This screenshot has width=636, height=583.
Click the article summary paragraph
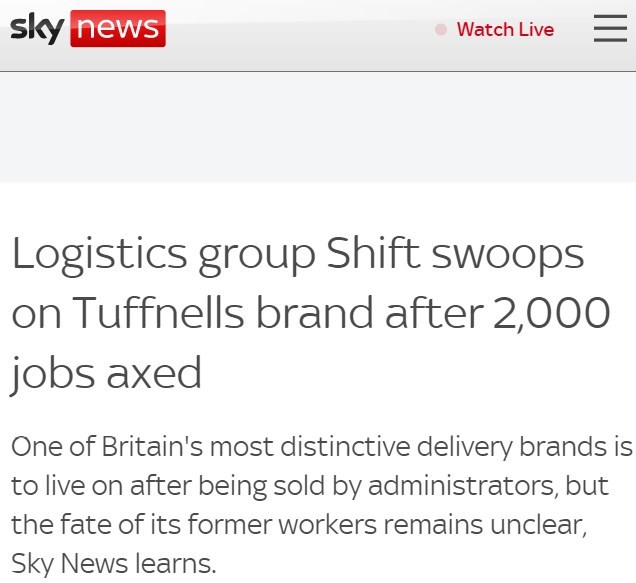[x=322, y=505]
